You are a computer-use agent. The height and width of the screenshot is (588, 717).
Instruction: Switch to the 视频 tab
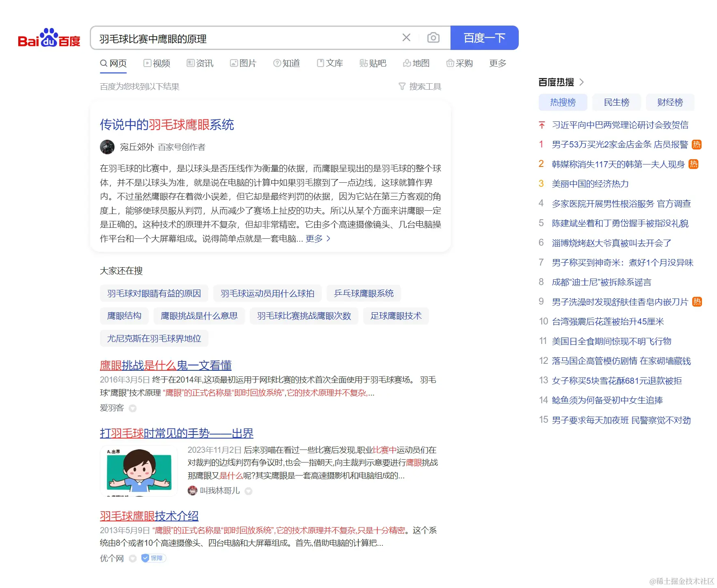[157, 63]
